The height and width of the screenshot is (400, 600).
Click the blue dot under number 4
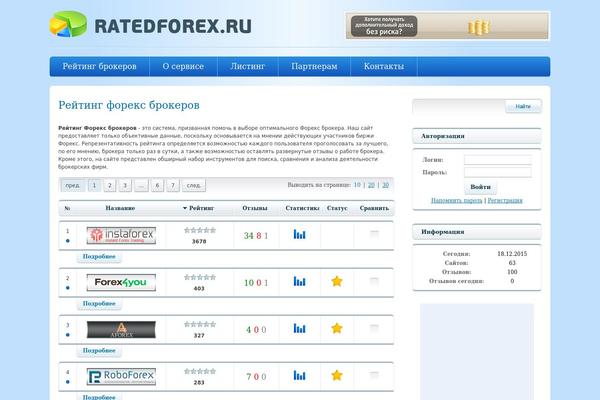[68, 382]
